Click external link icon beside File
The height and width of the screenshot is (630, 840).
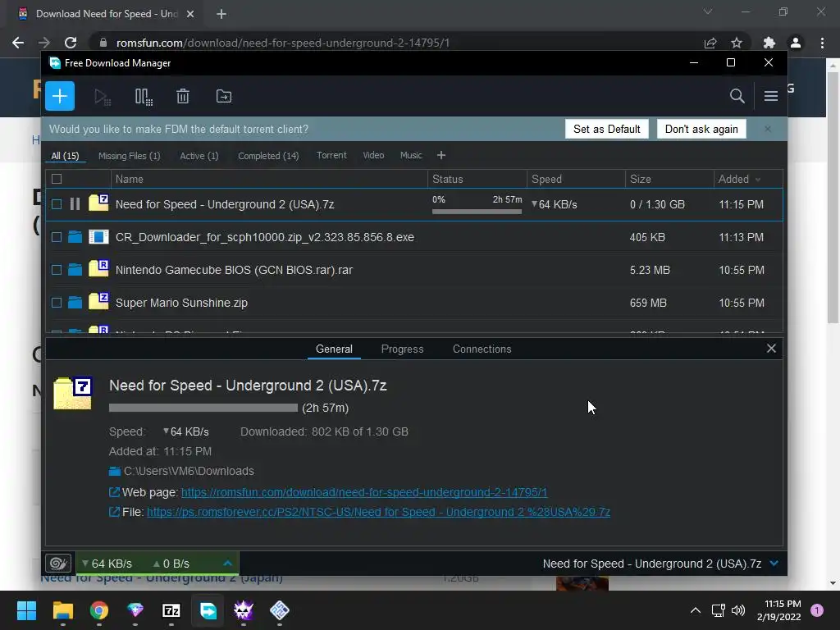[x=114, y=512]
